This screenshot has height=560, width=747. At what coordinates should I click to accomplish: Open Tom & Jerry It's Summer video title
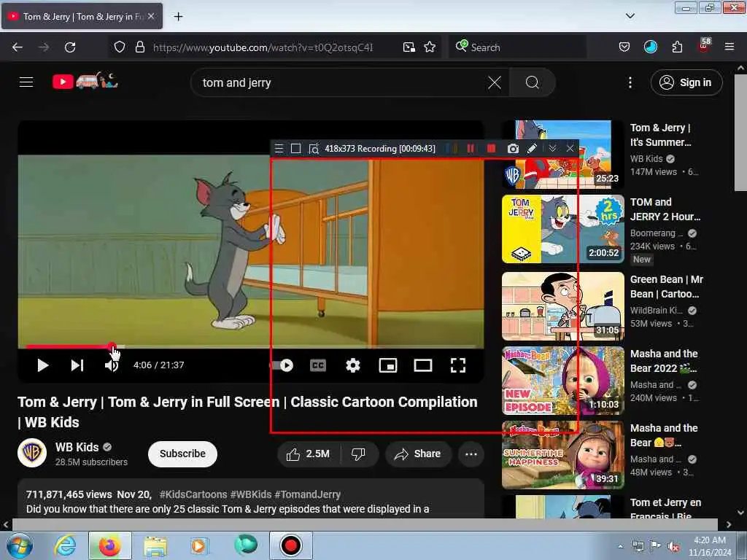click(661, 135)
